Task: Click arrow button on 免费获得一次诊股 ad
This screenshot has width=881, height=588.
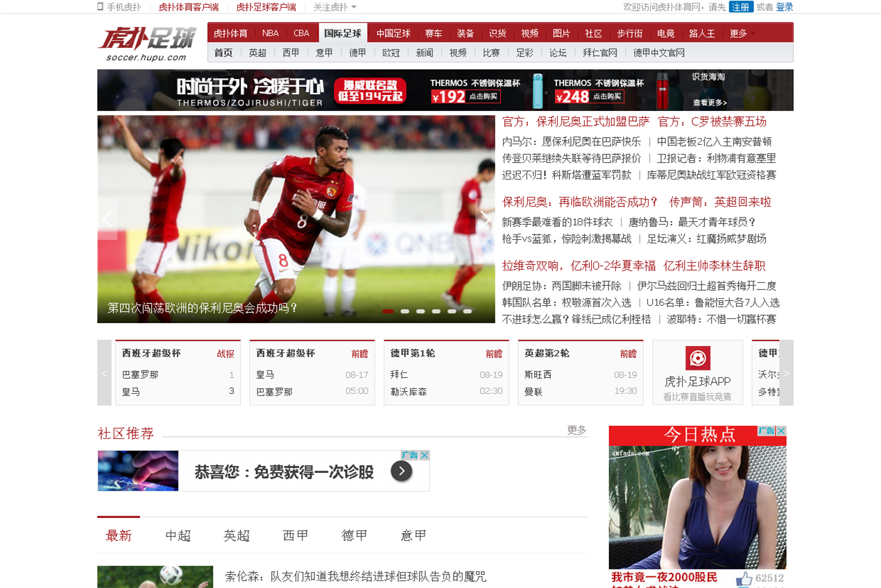Action: [x=402, y=472]
